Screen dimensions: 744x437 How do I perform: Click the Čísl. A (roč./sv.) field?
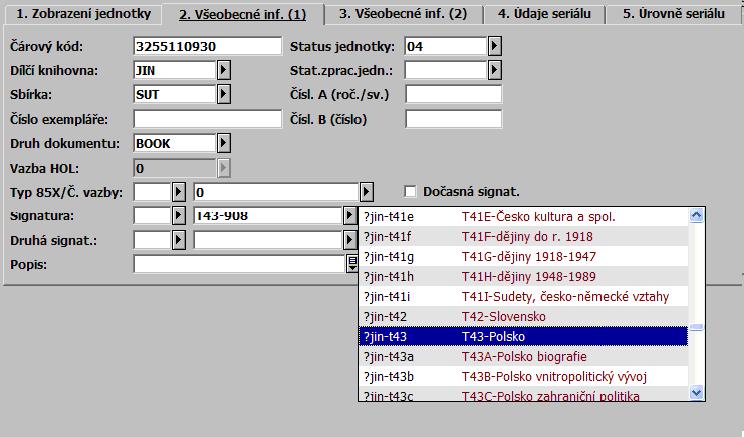454,94
